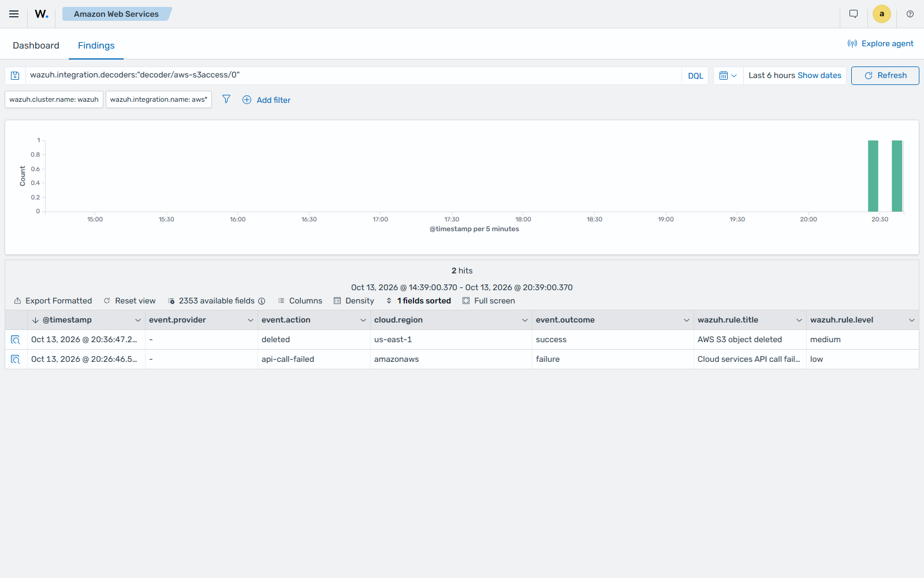Switch to the Findings tab
Screen dimensions: 924x578
(x=96, y=46)
